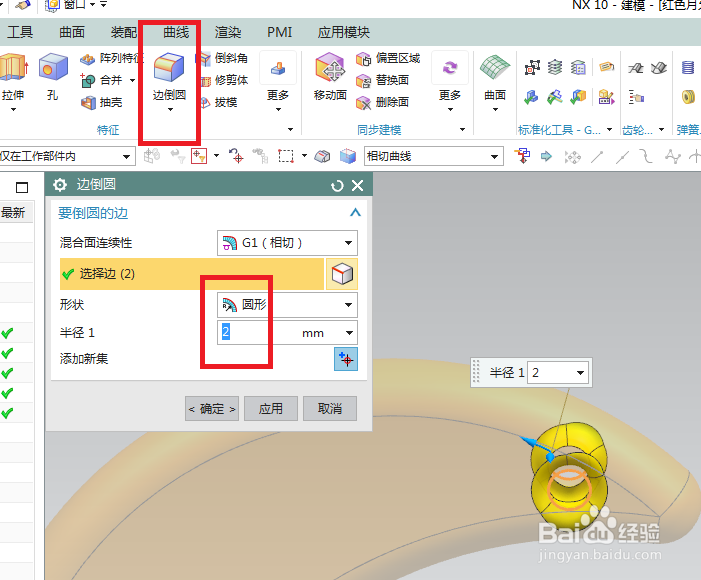The height and width of the screenshot is (580, 701).
Task: Click the Edge Blend (边倒圆) tool
Action: pos(169,76)
